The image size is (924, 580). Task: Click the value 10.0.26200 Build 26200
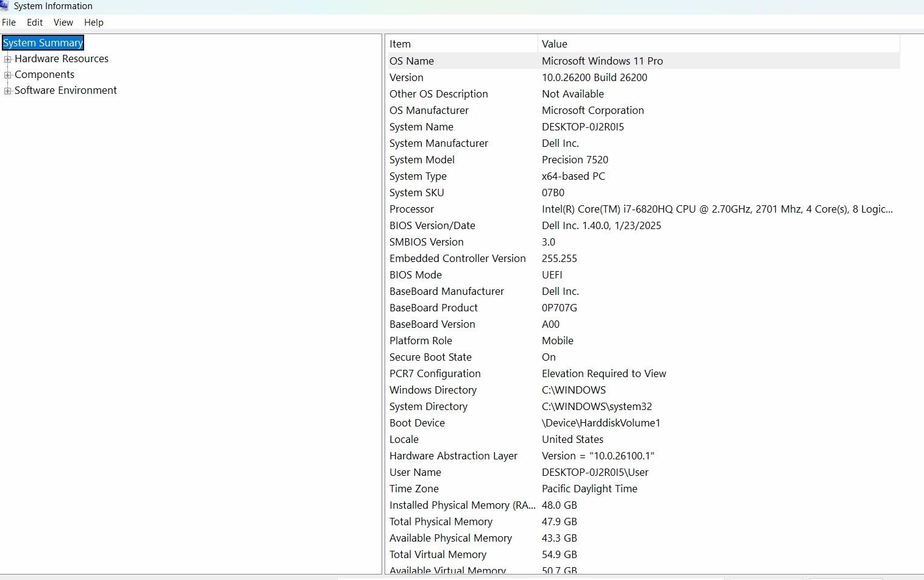[x=594, y=77]
